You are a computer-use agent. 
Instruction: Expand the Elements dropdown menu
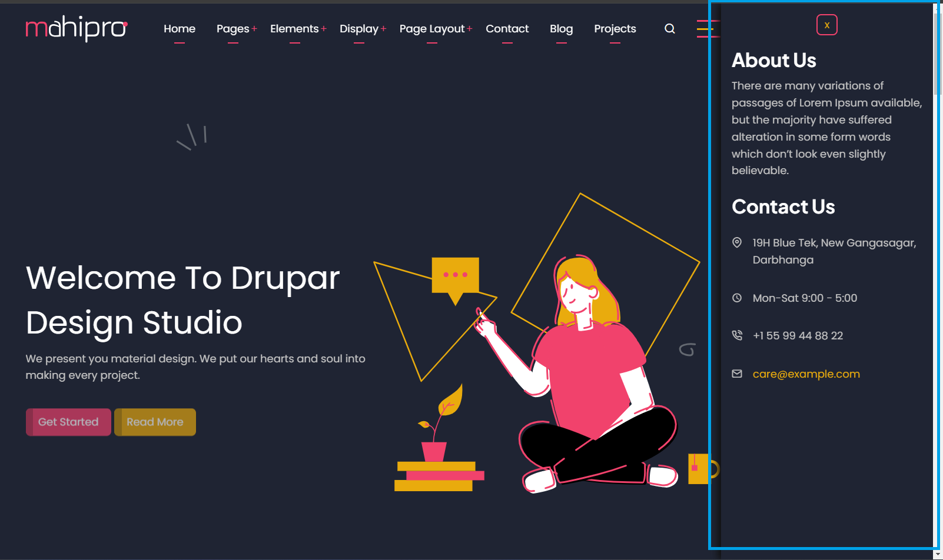point(298,29)
